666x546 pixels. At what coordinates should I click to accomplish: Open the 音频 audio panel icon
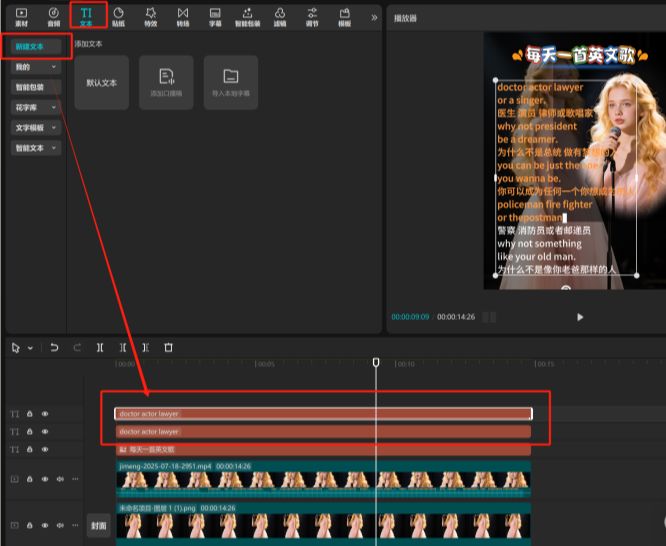53,16
